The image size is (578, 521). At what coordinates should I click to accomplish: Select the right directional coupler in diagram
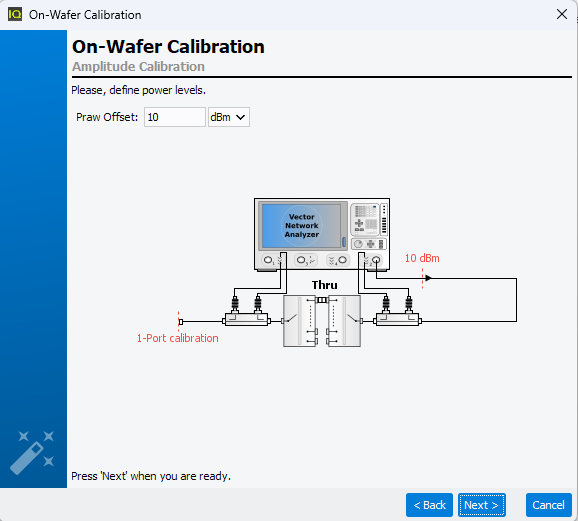click(397, 319)
